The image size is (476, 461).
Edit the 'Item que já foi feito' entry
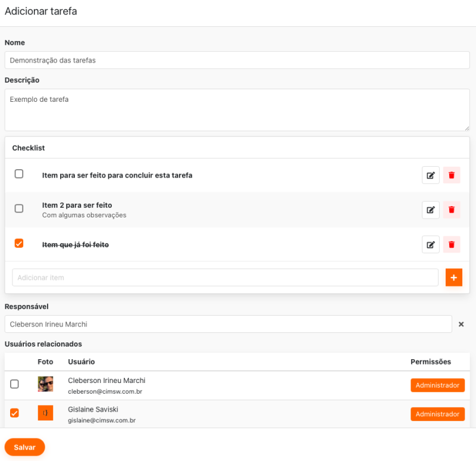click(431, 244)
